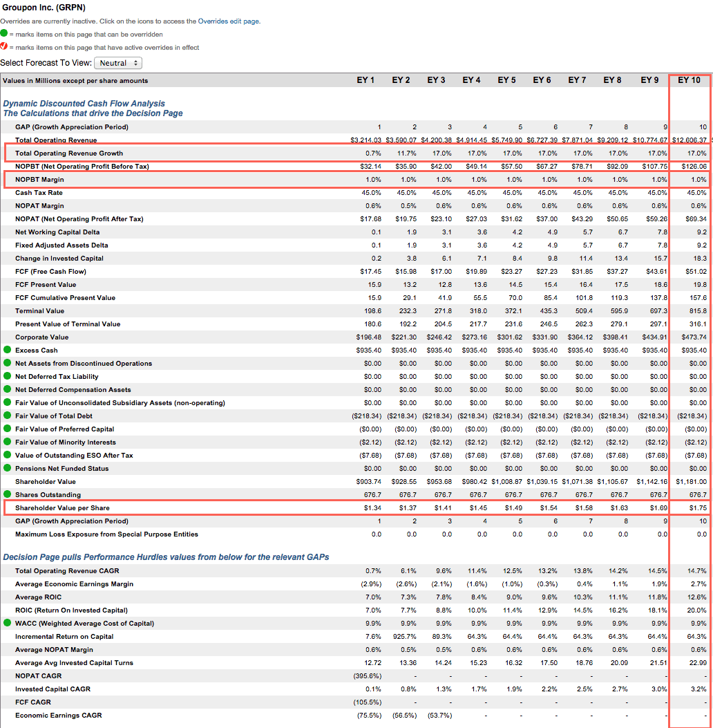Select green dot for Value of Outstanding ESO After Tax

pyautogui.click(x=8, y=455)
